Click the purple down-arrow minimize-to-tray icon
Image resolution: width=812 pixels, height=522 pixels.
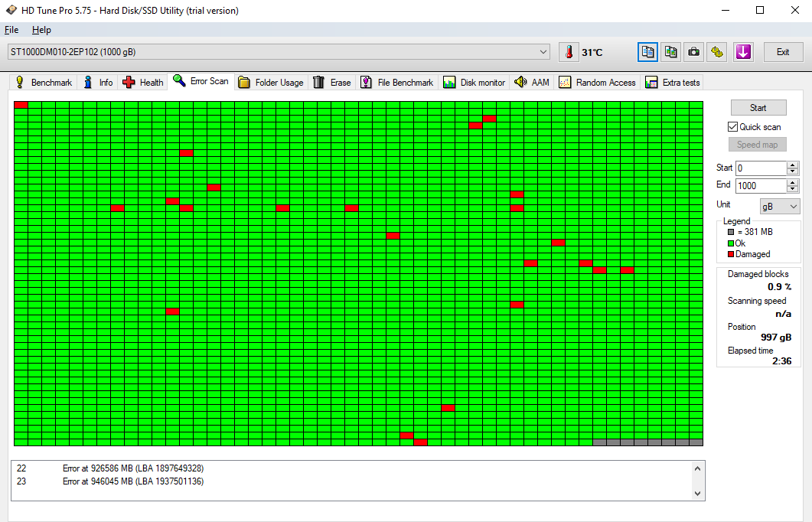pos(743,52)
